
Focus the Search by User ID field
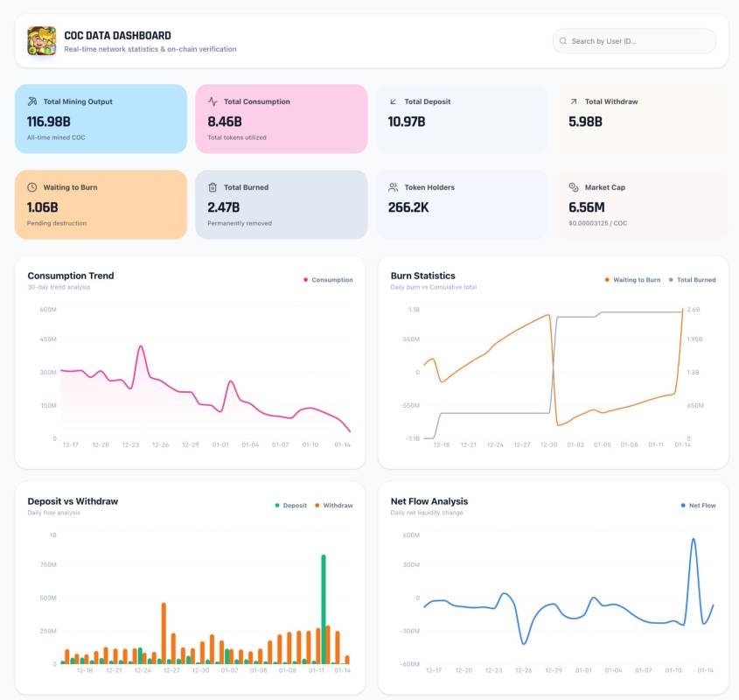point(638,41)
